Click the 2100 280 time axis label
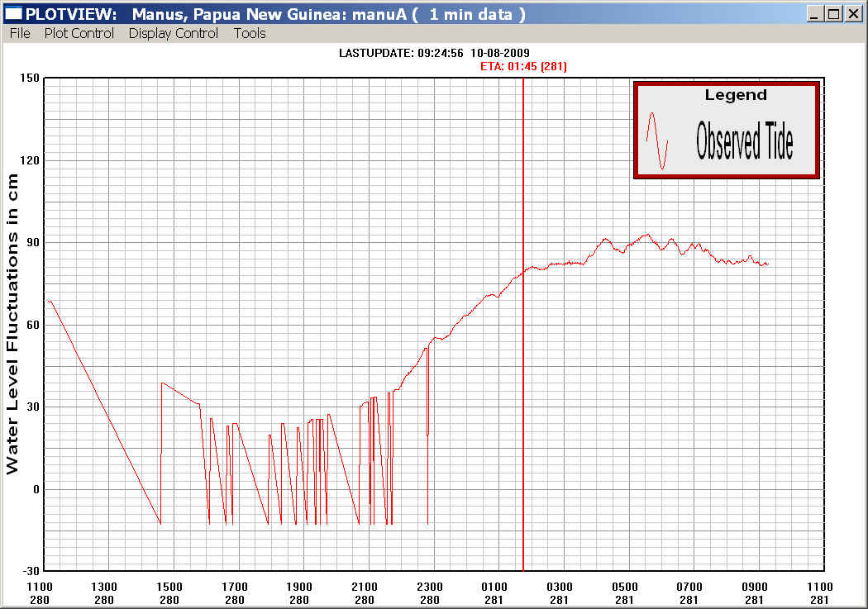 coord(365,593)
